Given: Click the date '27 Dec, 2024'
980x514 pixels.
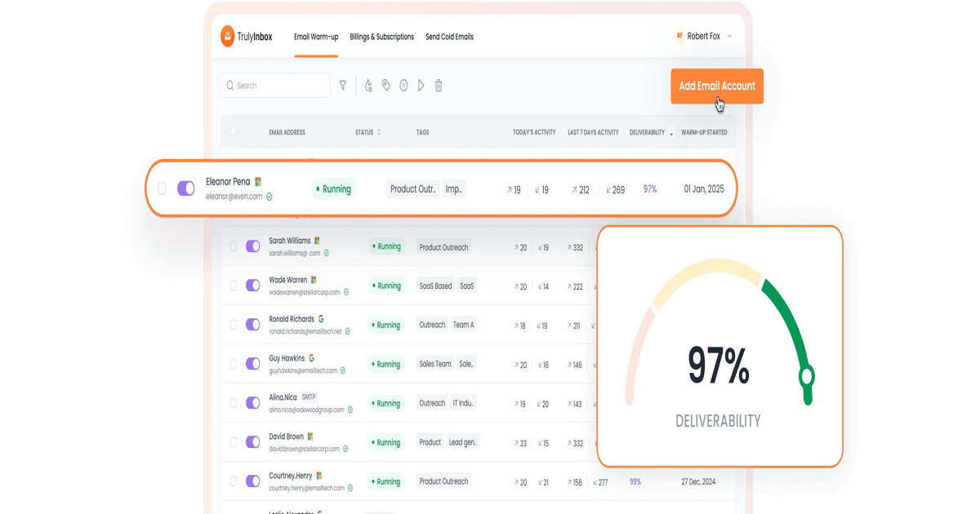Looking at the screenshot, I should click(698, 481).
